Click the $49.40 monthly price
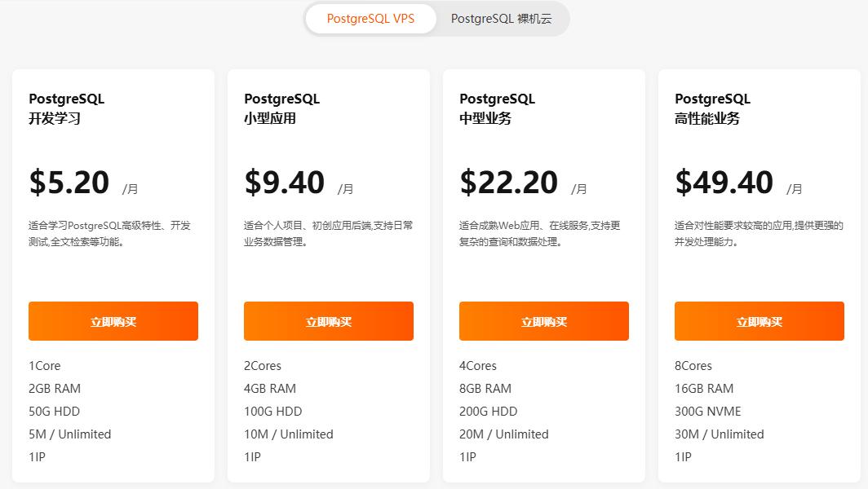This screenshot has height=489, width=868. [x=724, y=182]
